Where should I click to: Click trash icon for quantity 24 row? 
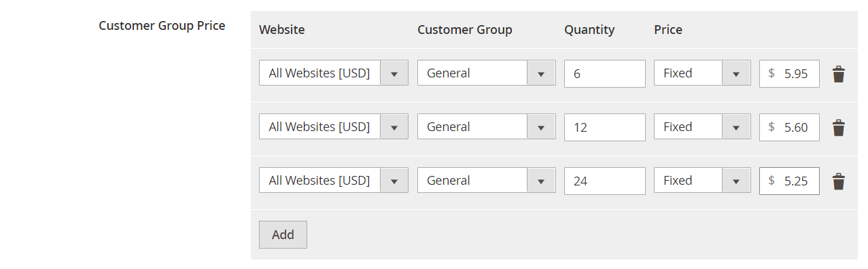[x=839, y=181]
